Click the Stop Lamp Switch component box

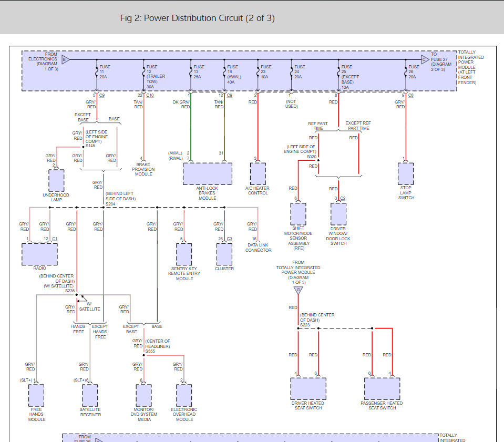[x=406, y=173]
